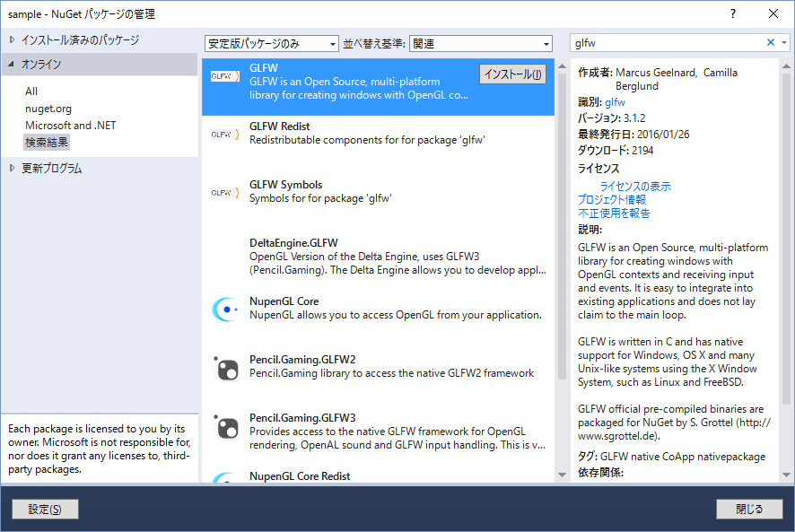795x532 pixels.
Task: Click the NupenGL Core package icon
Action: click(x=225, y=310)
